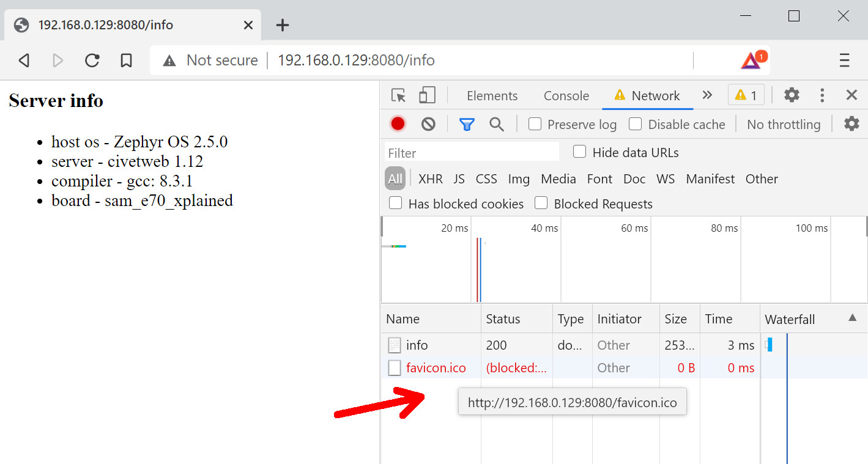The width and height of the screenshot is (868, 464).
Task: Click inside the Filter input field
Action: (x=471, y=152)
